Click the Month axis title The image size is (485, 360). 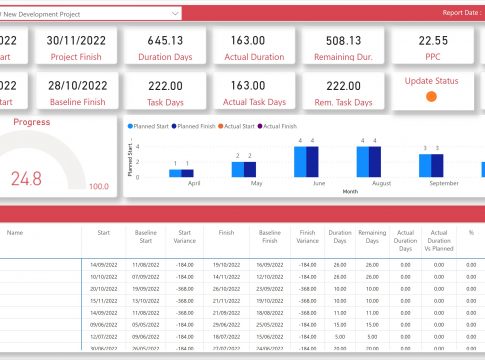(350, 191)
